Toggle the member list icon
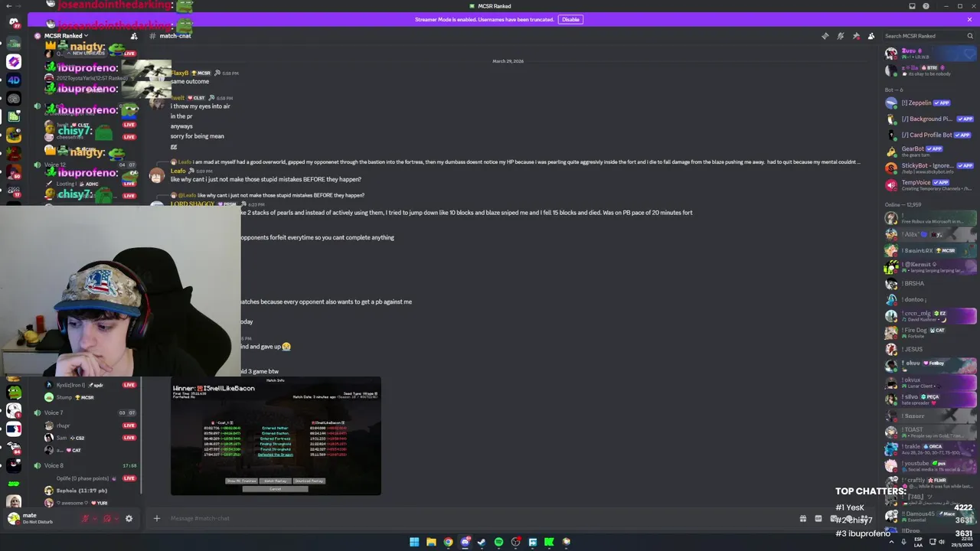Screen dimensions: 980x551 point(871,36)
